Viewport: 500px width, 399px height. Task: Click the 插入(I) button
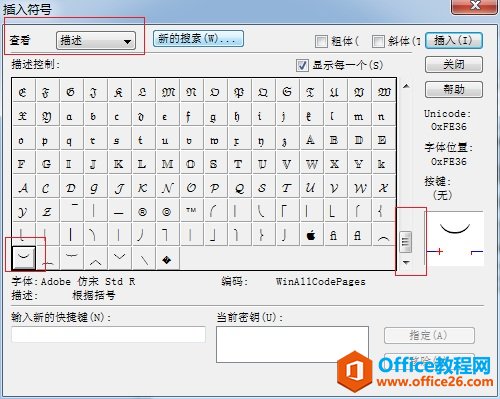(x=454, y=41)
